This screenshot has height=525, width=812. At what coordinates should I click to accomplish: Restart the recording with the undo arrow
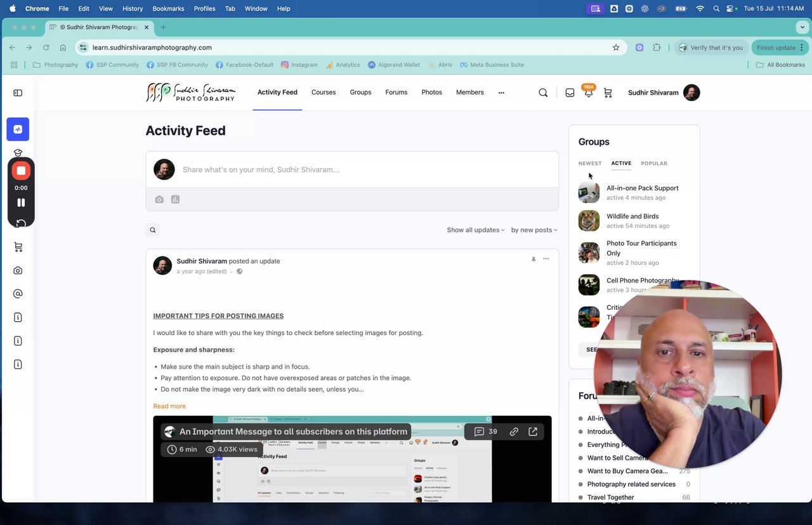(21, 223)
